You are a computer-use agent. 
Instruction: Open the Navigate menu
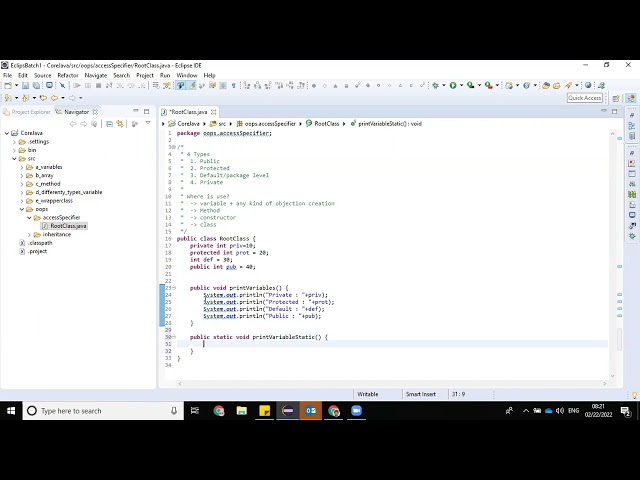[96, 76]
